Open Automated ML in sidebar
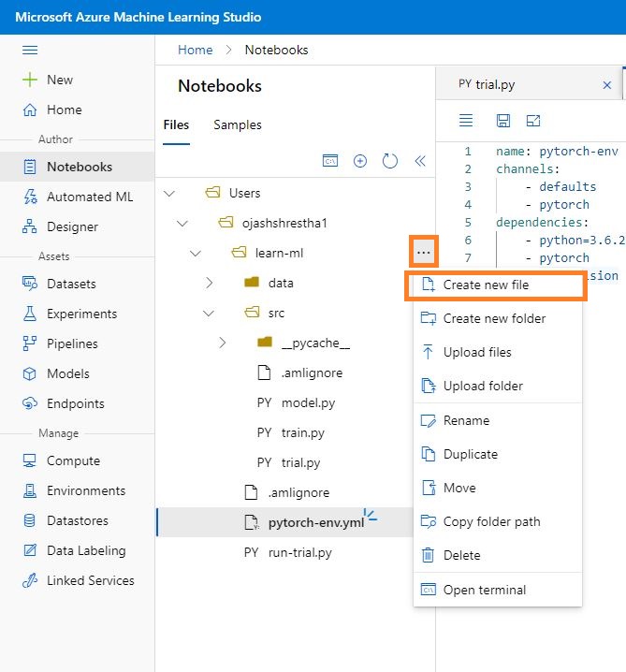The width and height of the screenshot is (626, 672). coord(90,197)
